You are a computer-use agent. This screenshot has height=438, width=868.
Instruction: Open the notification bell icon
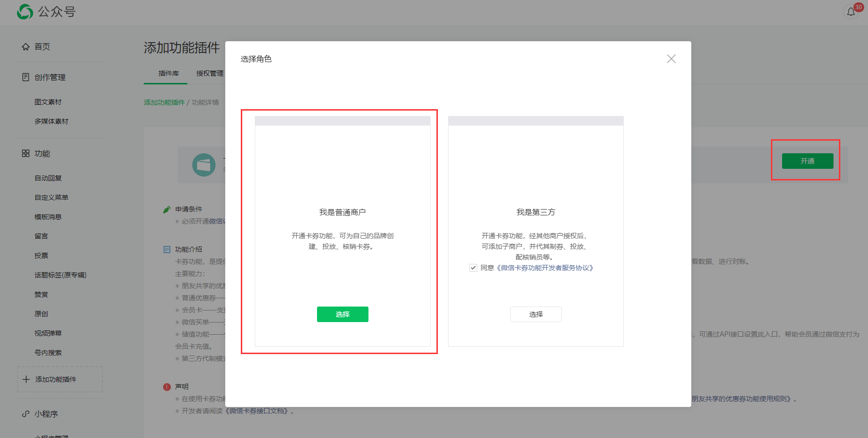tap(851, 12)
